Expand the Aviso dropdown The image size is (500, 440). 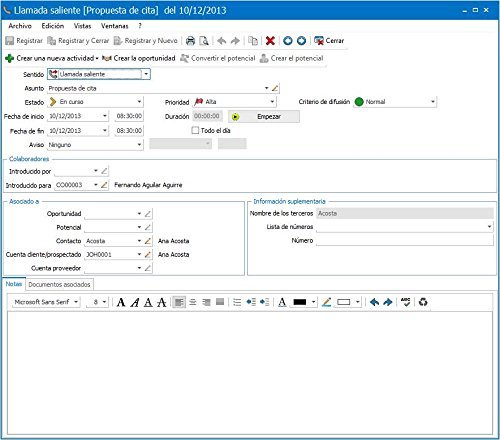pyautogui.click(x=139, y=145)
